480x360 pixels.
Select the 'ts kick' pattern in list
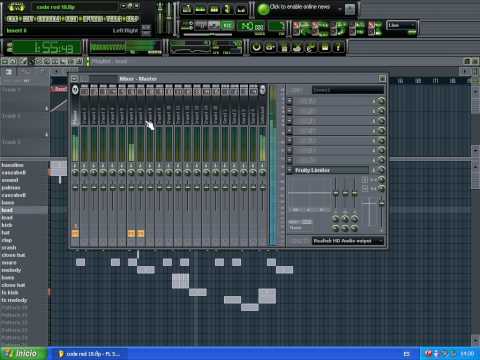click(x=10, y=293)
